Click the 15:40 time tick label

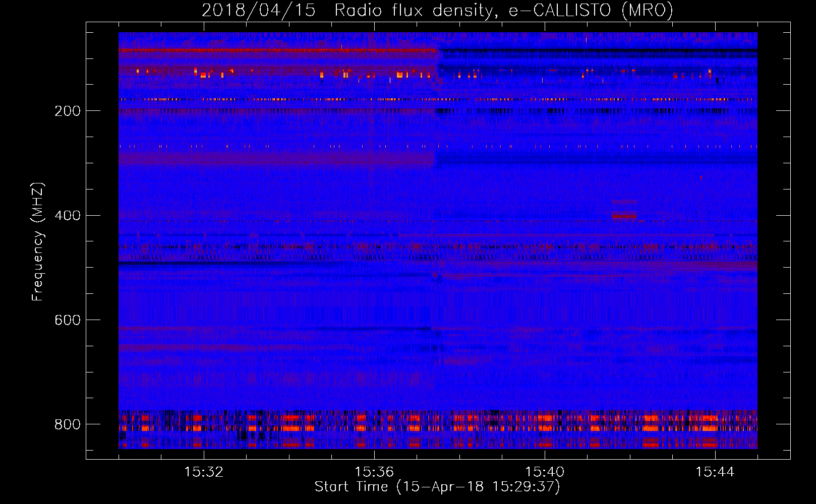pos(545,472)
